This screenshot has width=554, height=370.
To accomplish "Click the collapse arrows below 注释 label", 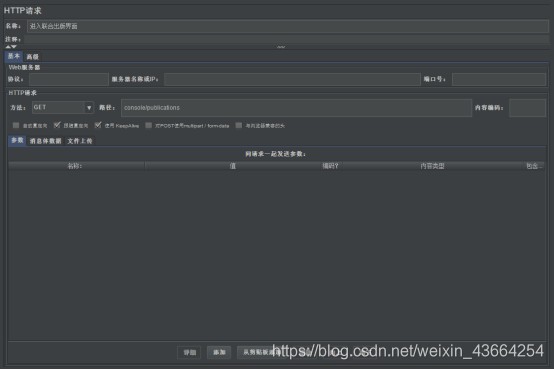I will (11, 47).
